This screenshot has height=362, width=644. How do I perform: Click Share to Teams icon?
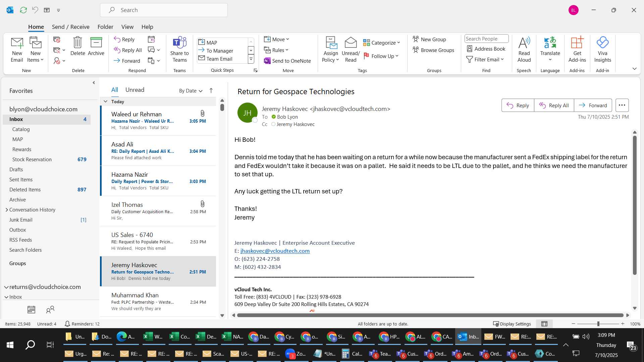179,50
